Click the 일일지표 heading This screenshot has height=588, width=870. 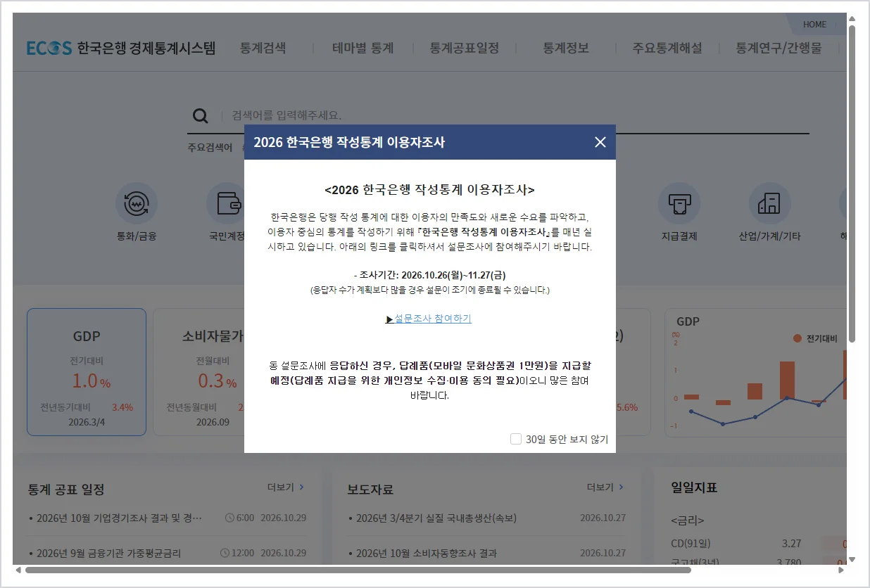coord(694,487)
